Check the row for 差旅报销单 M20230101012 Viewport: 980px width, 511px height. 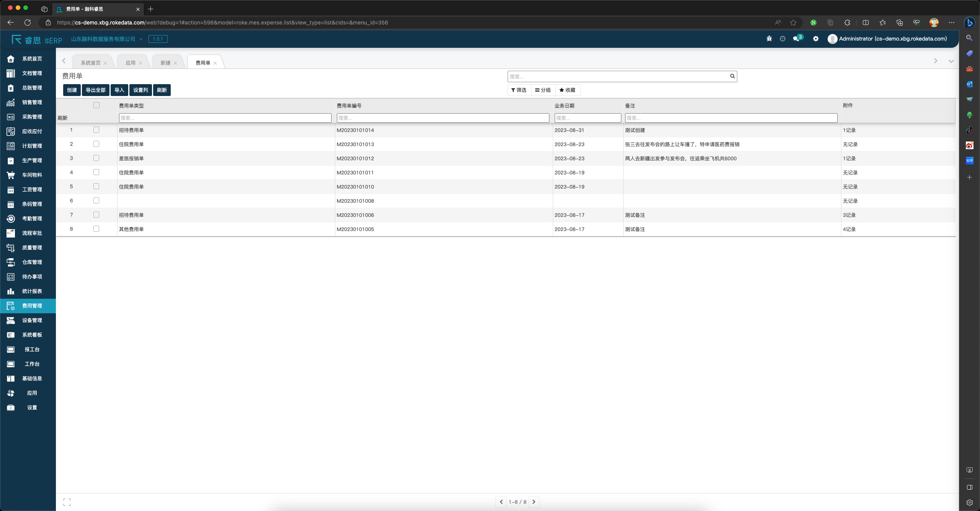pyautogui.click(x=96, y=158)
